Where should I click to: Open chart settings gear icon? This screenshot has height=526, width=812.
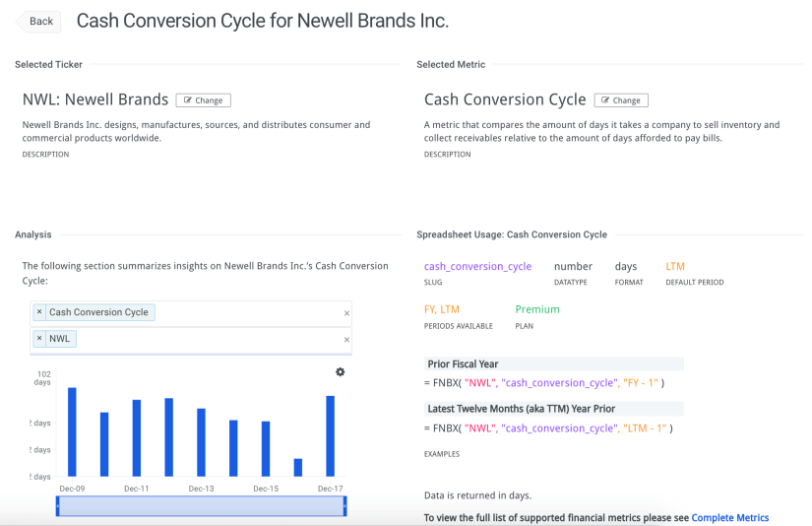[340, 371]
